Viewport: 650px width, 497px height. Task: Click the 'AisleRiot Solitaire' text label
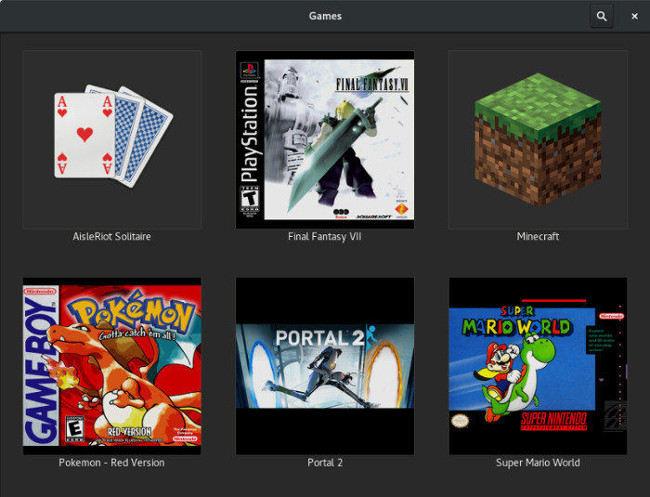(x=112, y=237)
